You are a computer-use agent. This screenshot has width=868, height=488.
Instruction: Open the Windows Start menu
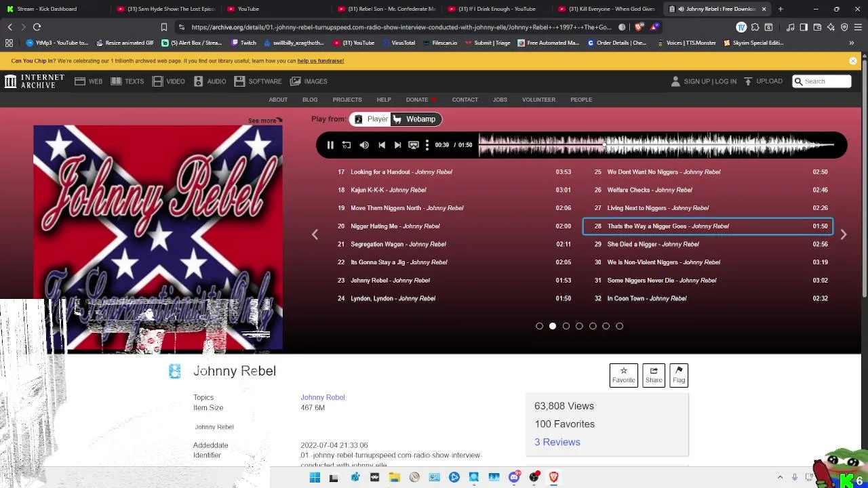[x=315, y=478]
